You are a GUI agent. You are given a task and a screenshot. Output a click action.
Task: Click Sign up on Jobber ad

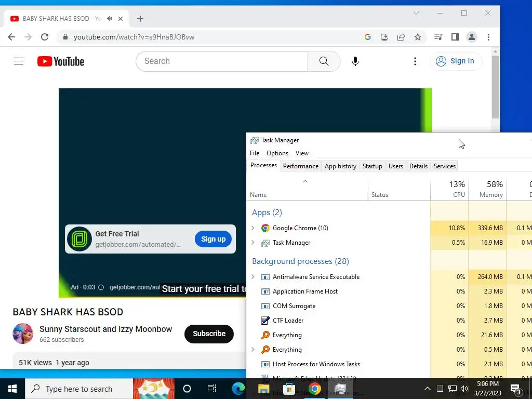coord(213,239)
